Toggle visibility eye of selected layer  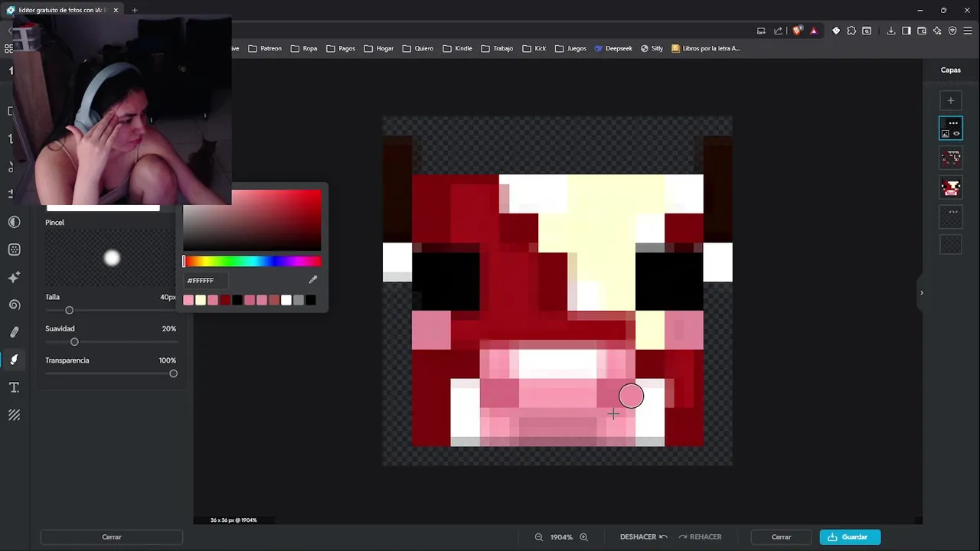point(956,134)
